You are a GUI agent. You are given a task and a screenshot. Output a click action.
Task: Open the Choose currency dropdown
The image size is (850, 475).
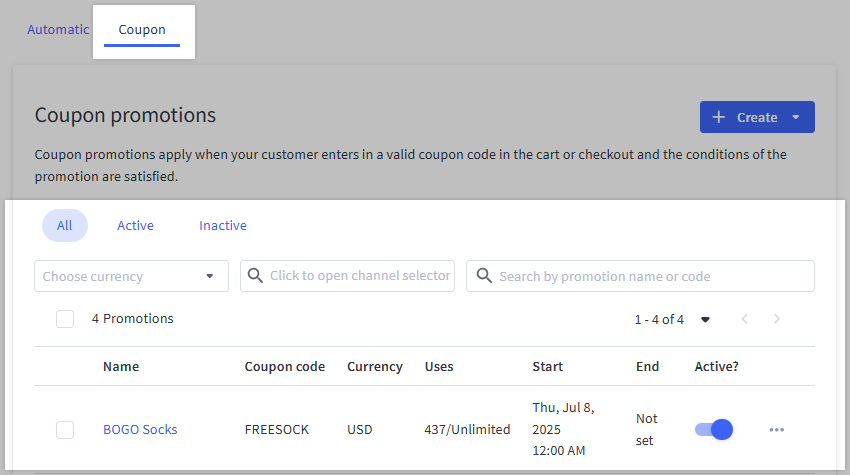(x=131, y=276)
